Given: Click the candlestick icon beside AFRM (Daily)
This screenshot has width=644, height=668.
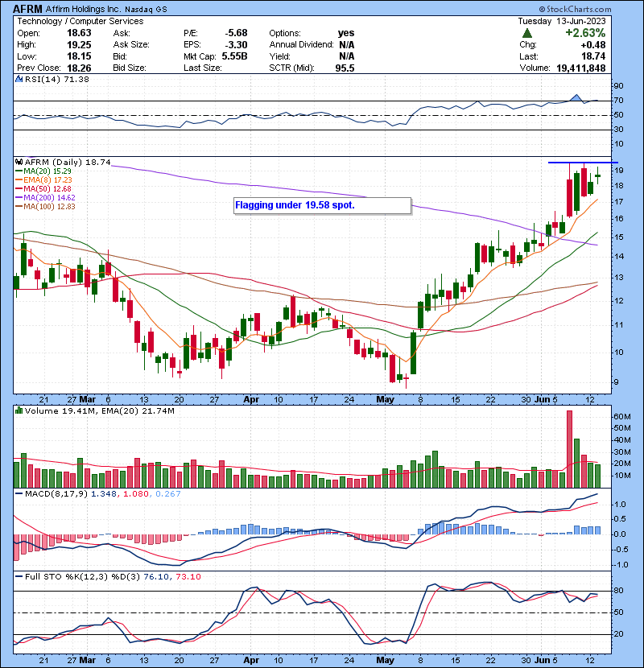Looking at the screenshot, I should tap(18, 162).
